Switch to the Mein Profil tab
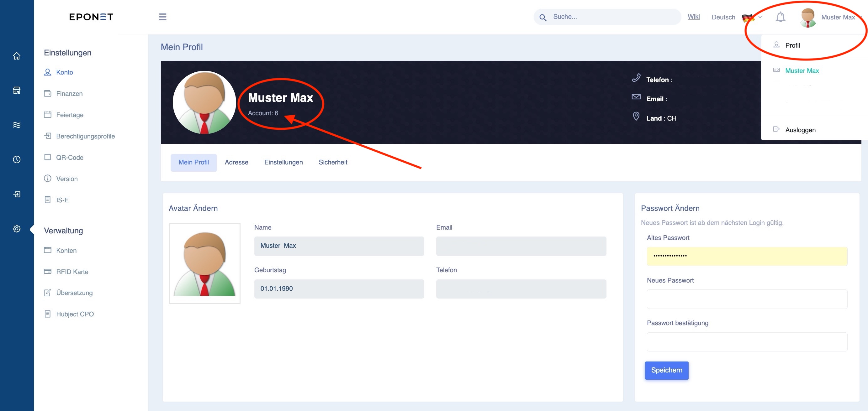Image resolution: width=868 pixels, height=411 pixels. tap(193, 163)
